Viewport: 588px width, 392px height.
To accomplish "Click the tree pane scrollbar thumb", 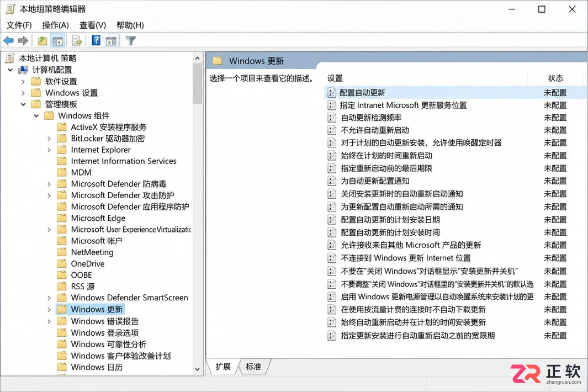I will pyautogui.click(x=197, y=83).
